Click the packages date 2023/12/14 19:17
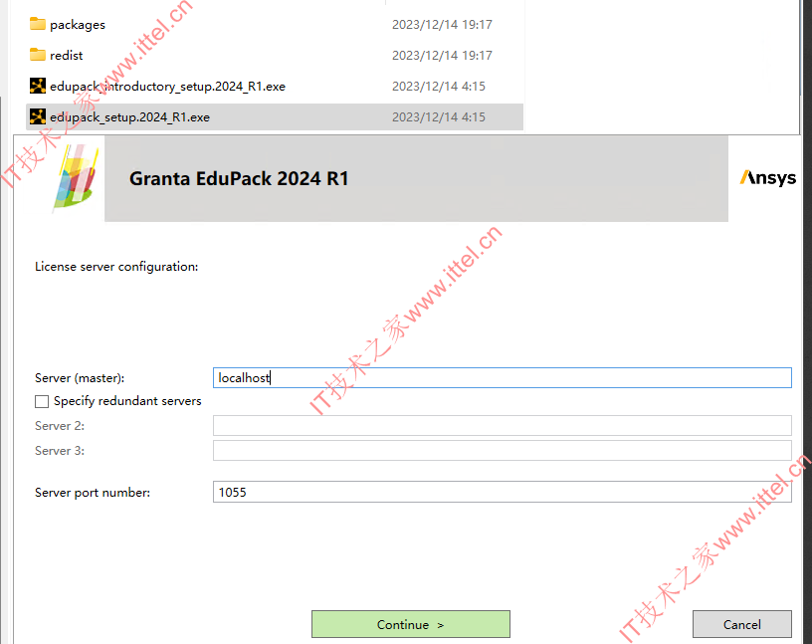Image resolution: width=812 pixels, height=644 pixels. (442, 24)
